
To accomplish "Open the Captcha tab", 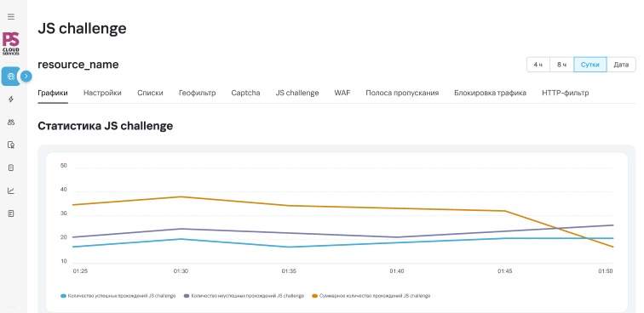I will 245,93.
